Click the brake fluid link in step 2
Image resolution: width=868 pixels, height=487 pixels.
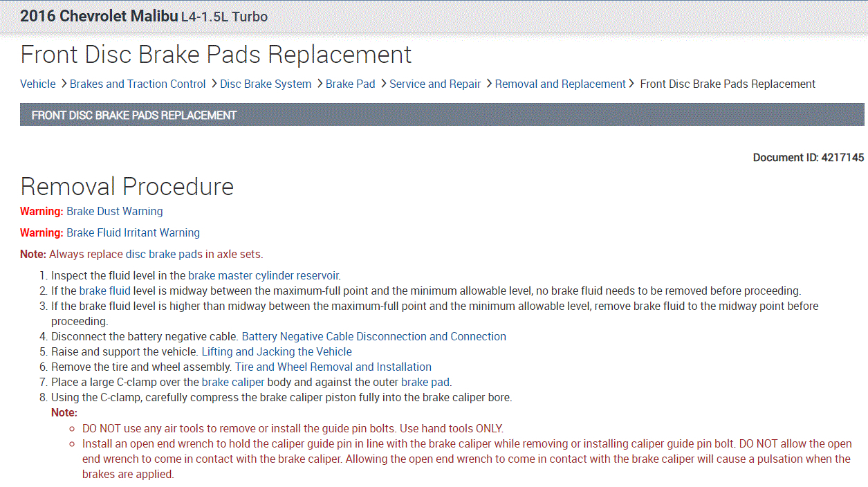[104, 291]
